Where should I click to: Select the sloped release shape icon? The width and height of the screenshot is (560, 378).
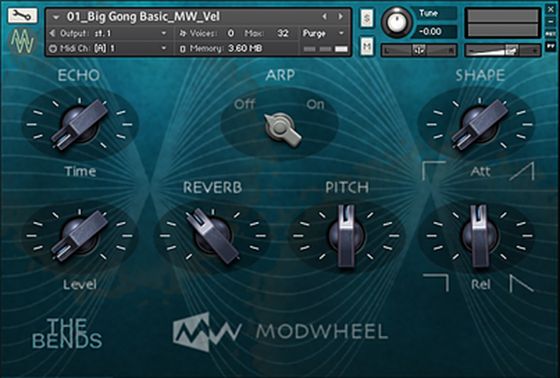(x=521, y=283)
